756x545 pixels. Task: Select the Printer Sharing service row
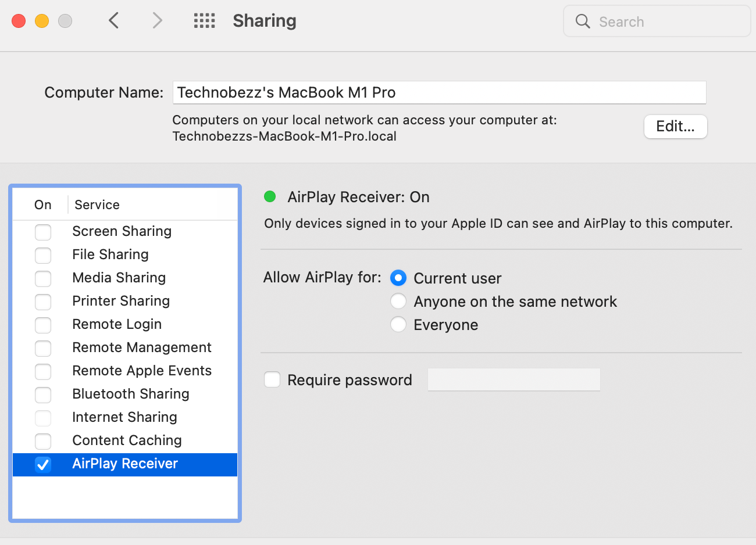click(x=125, y=302)
